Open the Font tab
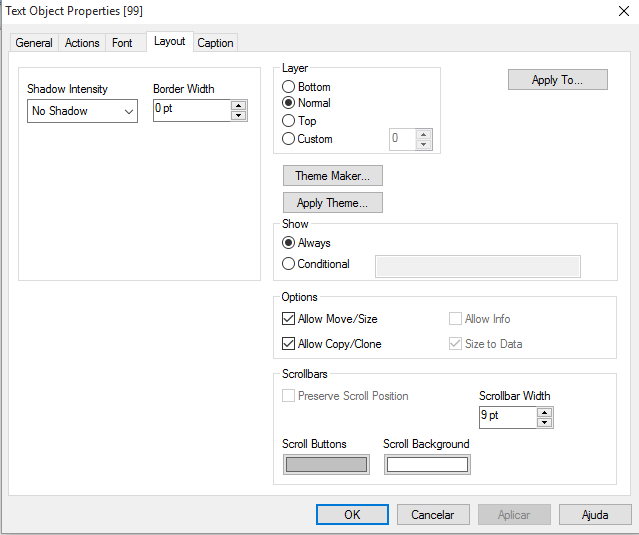The image size is (639, 535). (x=122, y=43)
